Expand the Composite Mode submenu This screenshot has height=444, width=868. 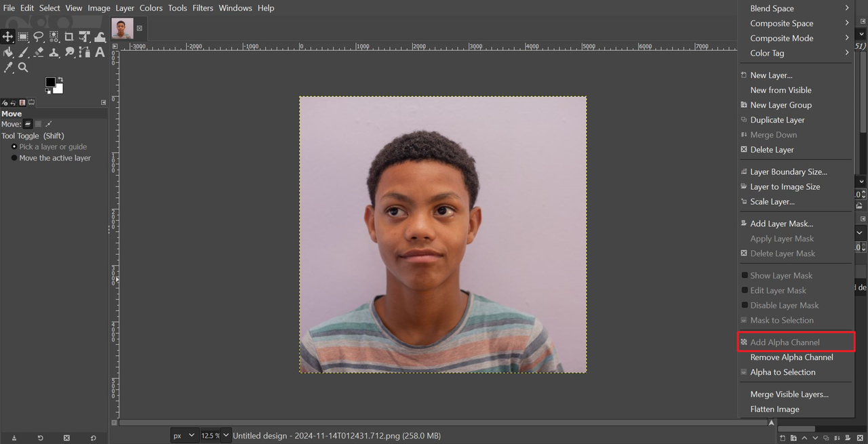[796, 38]
